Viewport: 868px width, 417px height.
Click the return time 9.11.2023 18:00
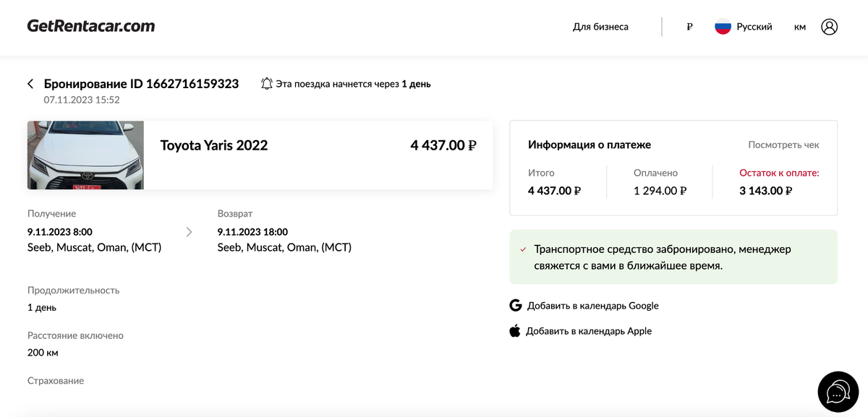[x=252, y=232]
